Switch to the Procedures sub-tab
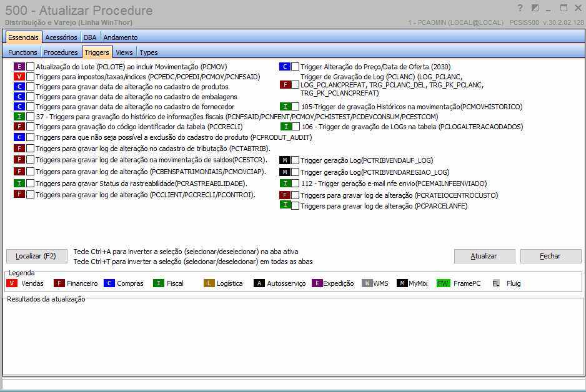586x392 pixels. (61, 52)
